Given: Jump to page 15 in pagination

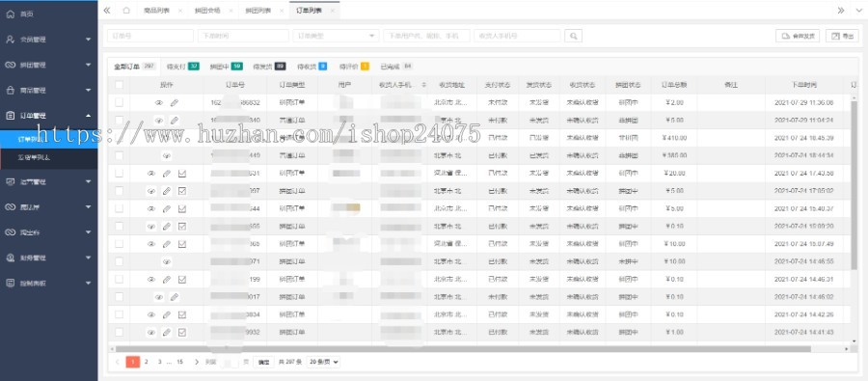Looking at the screenshot, I should pyautogui.click(x=179, y=362).
